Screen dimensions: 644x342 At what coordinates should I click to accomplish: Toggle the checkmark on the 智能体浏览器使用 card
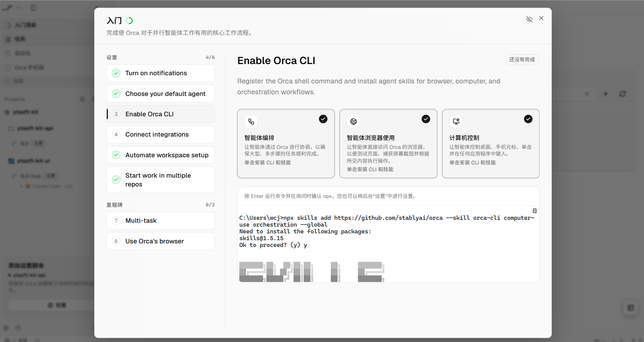[x=426, y=119]
